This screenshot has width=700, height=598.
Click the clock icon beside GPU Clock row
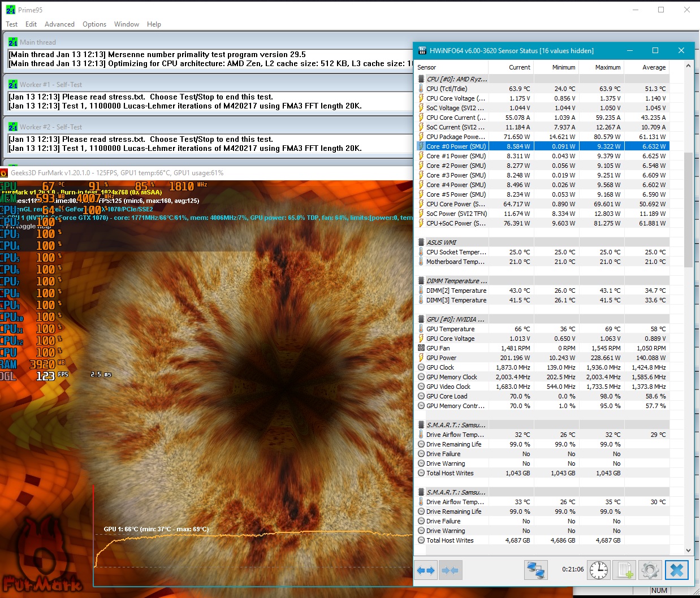[421, 367]
